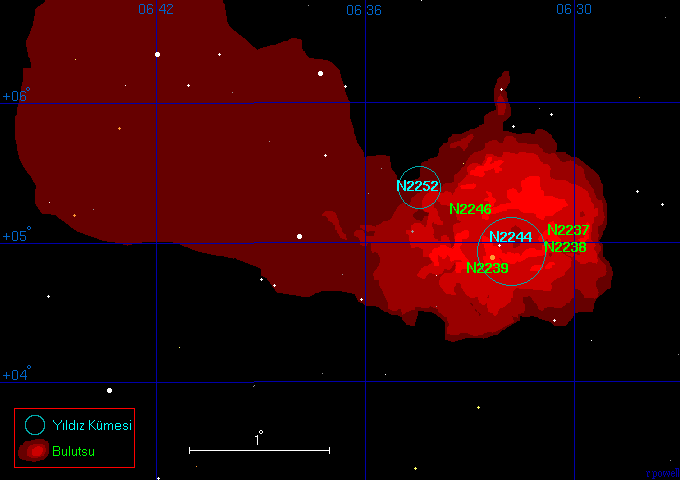Click the bright white star on the 06 42 line
This screenshot has width=680, height=480.
click(x=157, y=54)
